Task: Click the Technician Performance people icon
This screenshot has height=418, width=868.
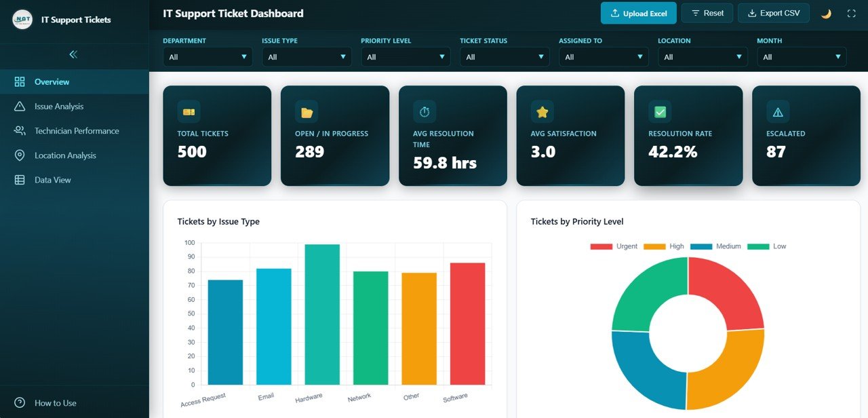Action: (20, 130)
